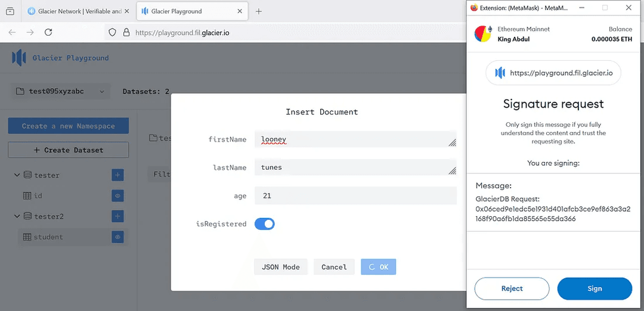Screen dimensions: 644x311
Task: Open a new browser tab
Action: [x=258, y=11]
